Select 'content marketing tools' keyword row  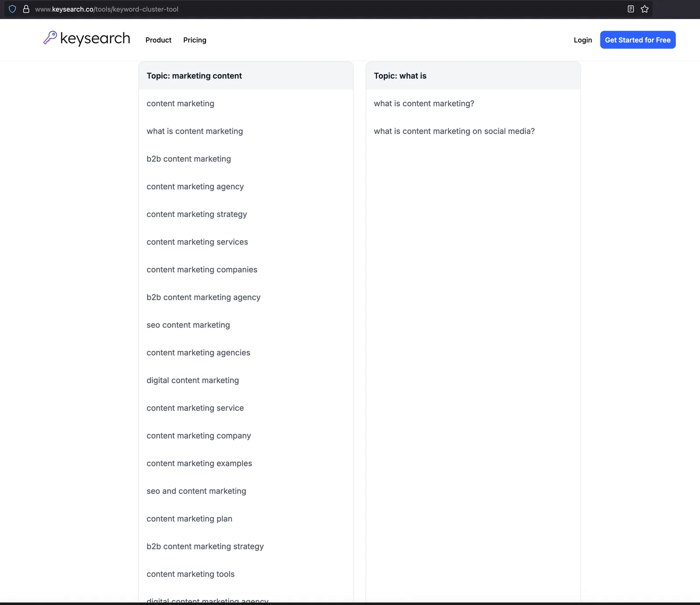tap(246, 574)
